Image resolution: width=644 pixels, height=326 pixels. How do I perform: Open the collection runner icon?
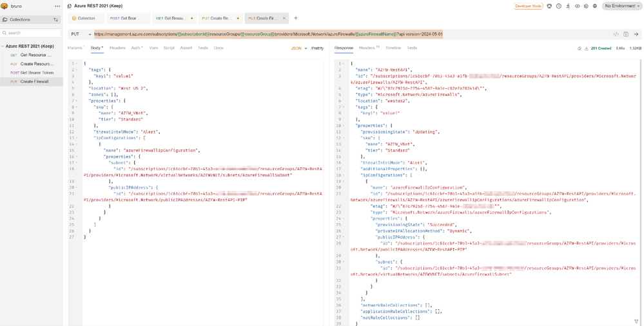point(568,6)
